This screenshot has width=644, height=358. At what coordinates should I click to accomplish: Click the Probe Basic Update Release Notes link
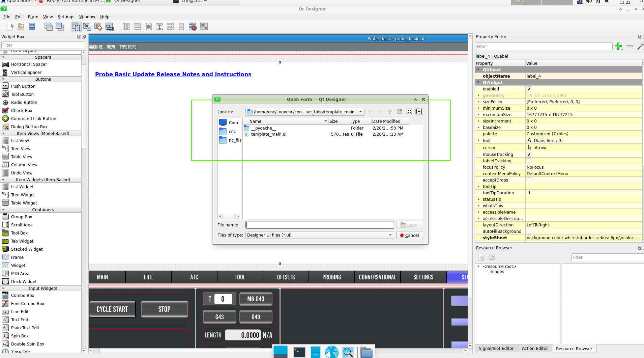[173, 74]
